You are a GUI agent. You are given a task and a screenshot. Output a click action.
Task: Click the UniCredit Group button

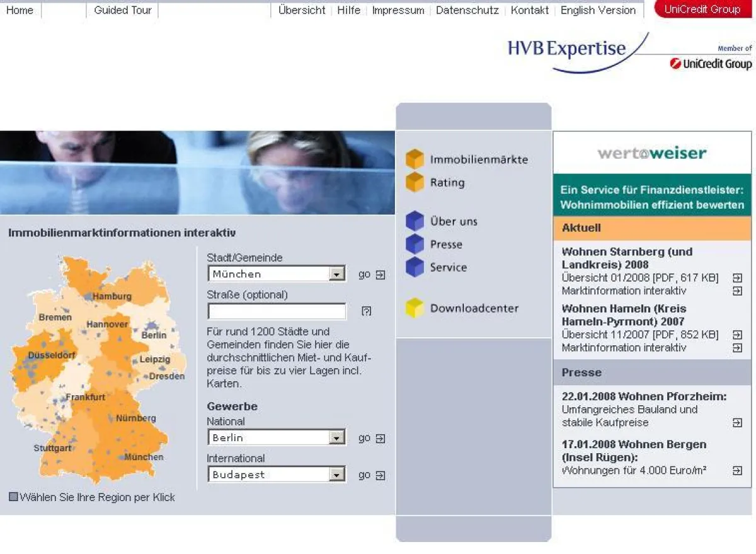pyautogui.click(x=702, y=9)
